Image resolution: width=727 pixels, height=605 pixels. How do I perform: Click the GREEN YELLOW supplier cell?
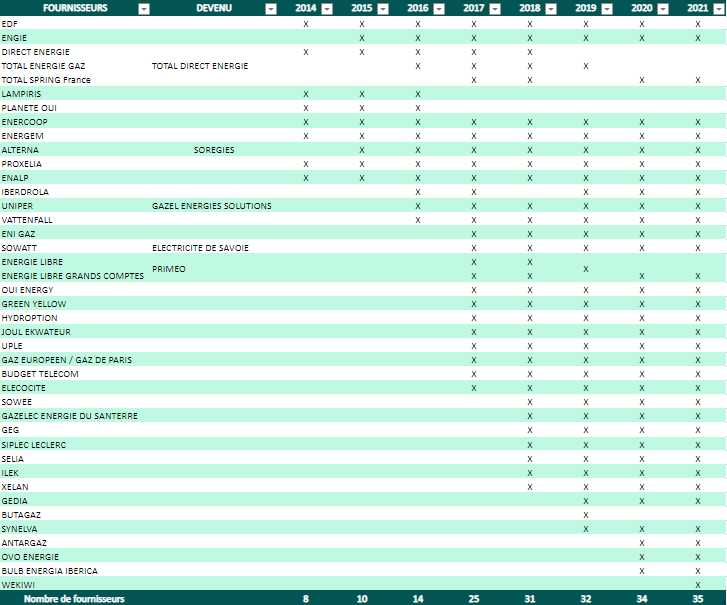coord(75,304)
